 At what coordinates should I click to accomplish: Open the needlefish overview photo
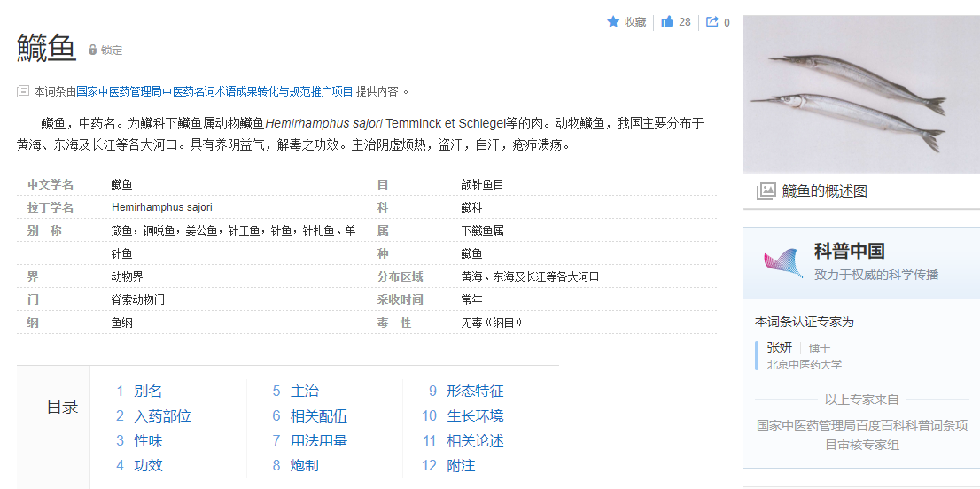pos(861,94)
